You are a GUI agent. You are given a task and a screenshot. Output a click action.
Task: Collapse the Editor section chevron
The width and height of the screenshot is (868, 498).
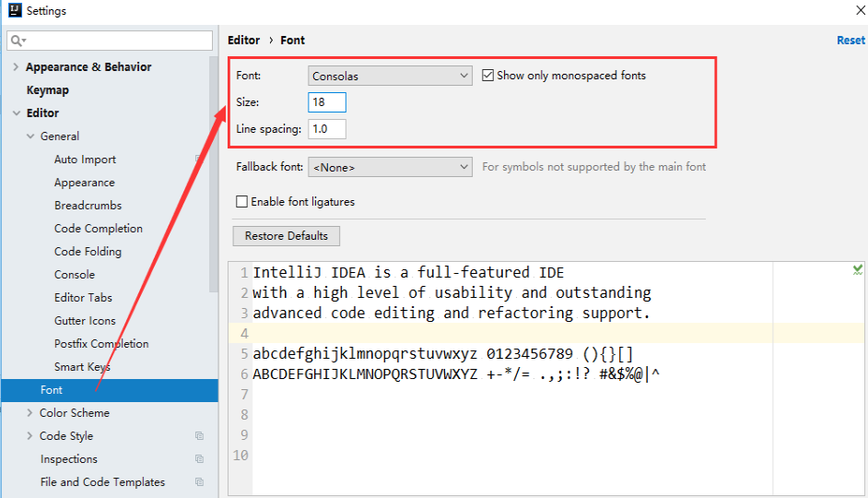coord(16,113)
